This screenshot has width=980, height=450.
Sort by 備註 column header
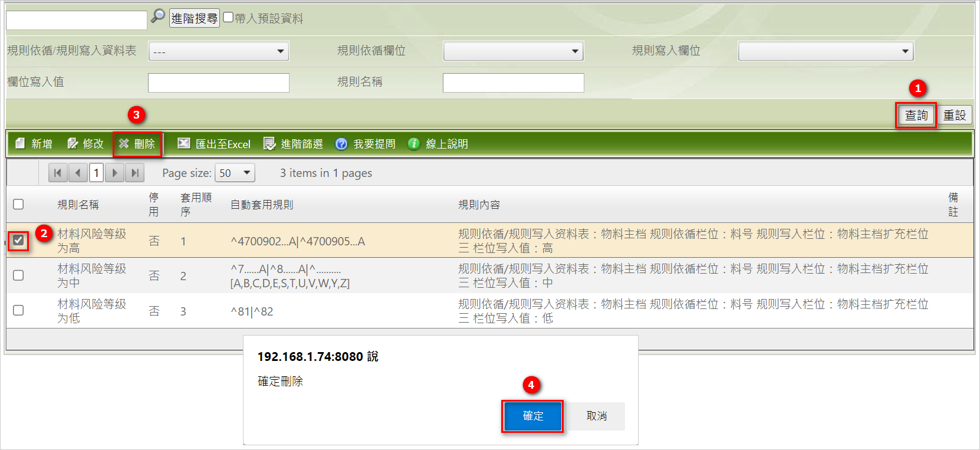(x=953, y=205)
